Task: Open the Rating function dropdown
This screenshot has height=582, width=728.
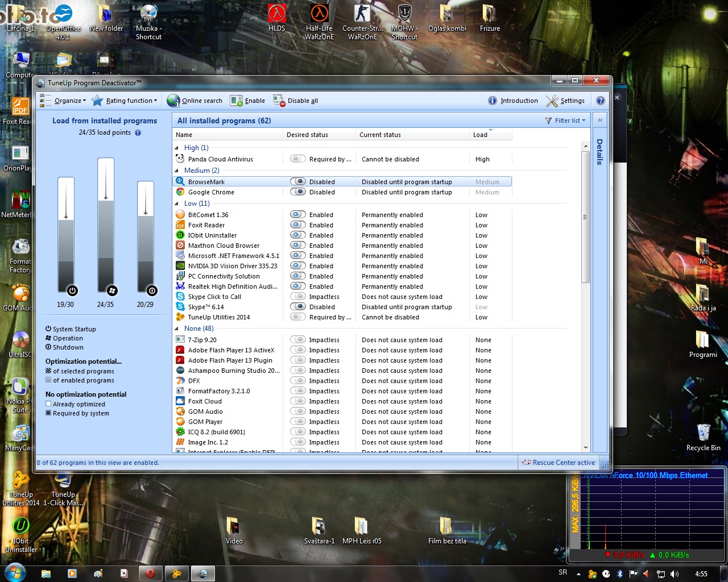Action: tap(125, 101)
